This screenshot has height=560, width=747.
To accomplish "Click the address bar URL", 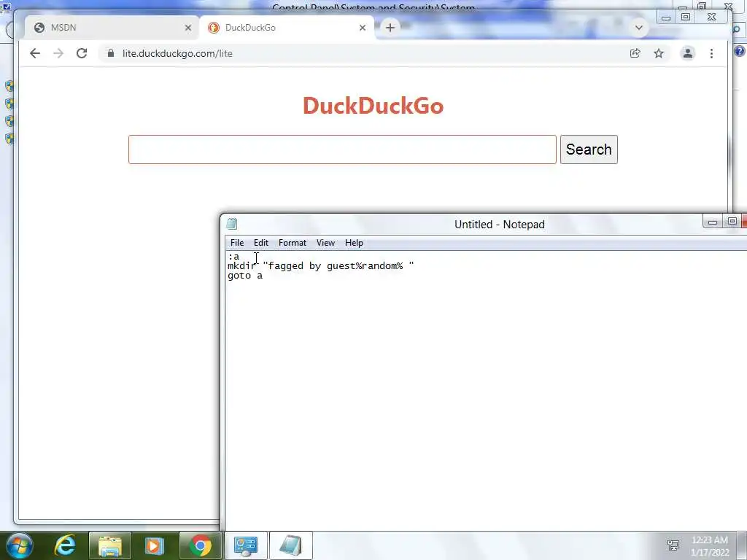I will (x=177, y=53).
